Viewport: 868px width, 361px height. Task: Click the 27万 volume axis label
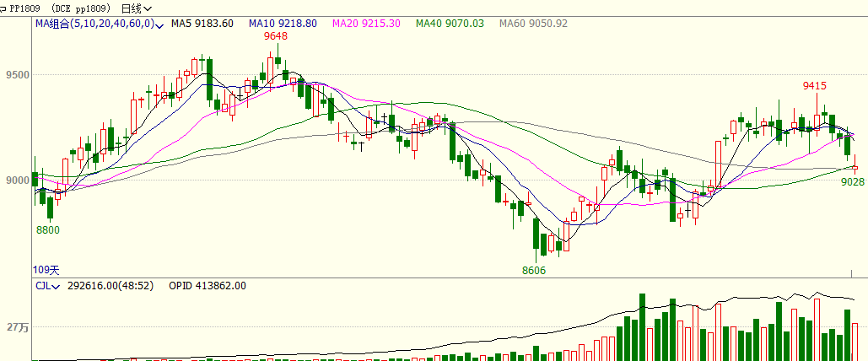pos(18,328)
